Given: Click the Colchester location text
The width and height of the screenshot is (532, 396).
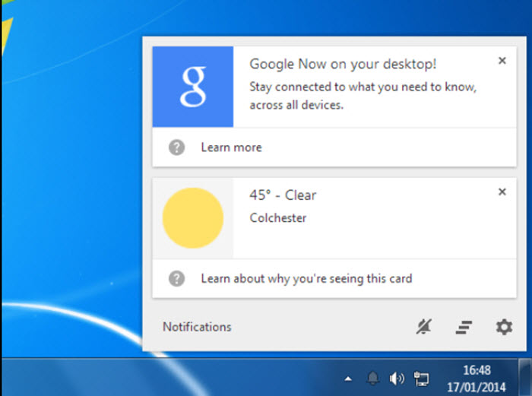Looking at the screenshot, I should 278,218.
